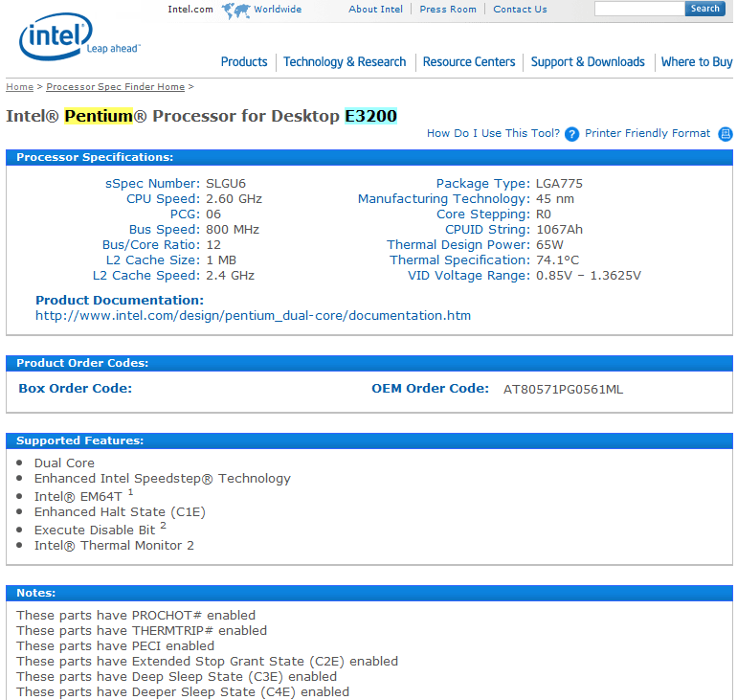The height and width of the screenshot is (700, 737).
Task: Click the Box Order Code label
Action: tap(76, 389)
